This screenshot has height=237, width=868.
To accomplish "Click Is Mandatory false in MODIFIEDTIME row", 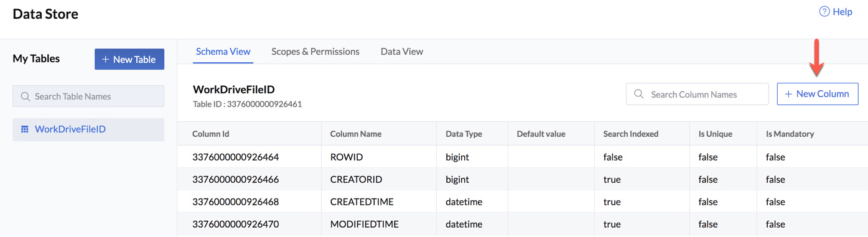I will (x=776, y=224).
